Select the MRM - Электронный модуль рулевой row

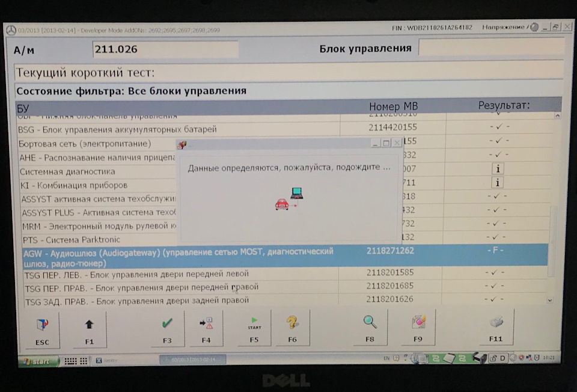99,226
